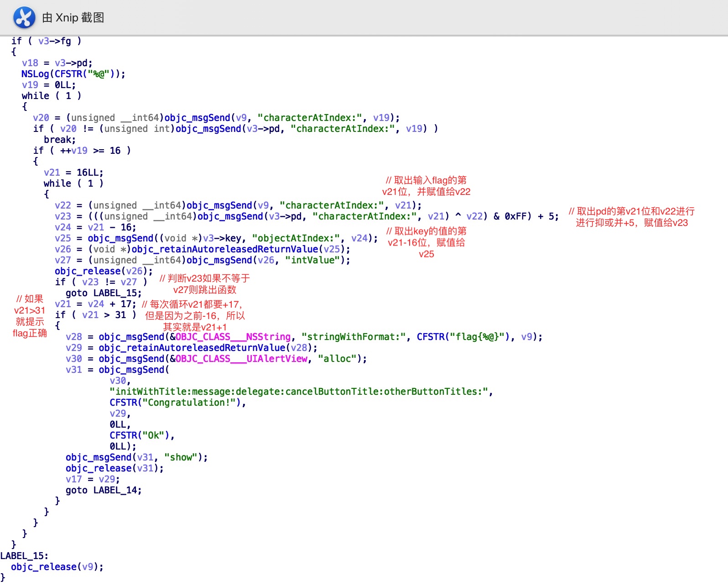Viewport: 728px width, 586px height.
Task: Click the red comment about XOR plus 5
Action: click(x=631, y=217)
